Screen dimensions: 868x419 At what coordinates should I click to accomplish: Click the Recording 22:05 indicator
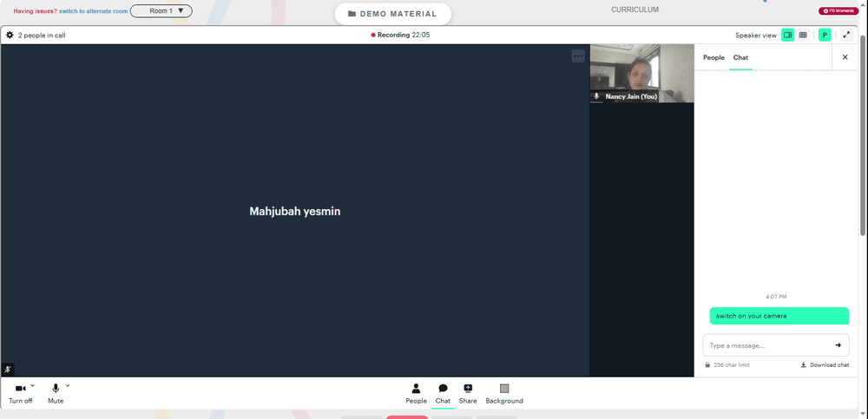pyautogui.click(x=400, y=35)
